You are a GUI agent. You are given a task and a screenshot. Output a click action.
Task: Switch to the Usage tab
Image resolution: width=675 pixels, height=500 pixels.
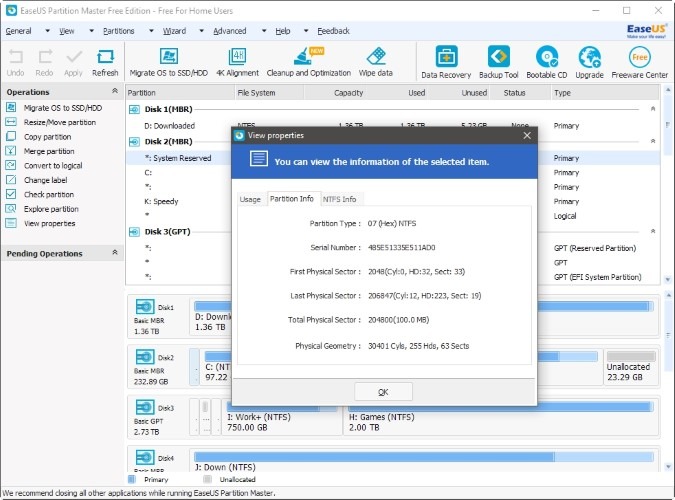(x=250, y=199)
